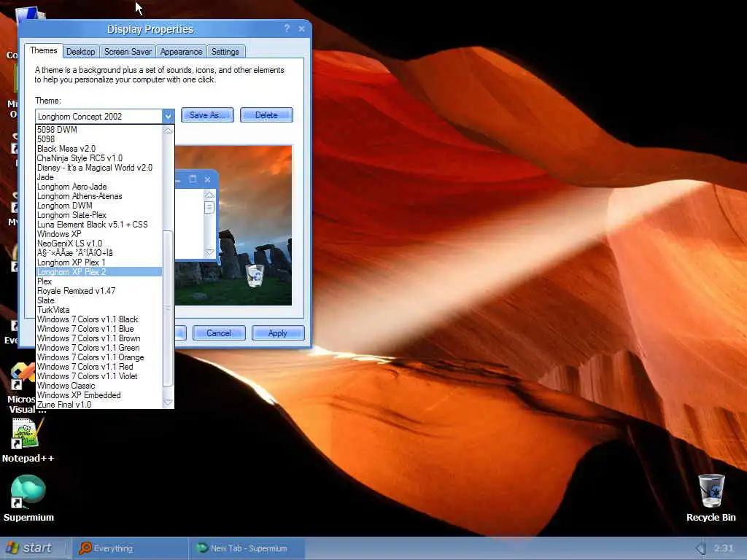Select Luna Element Black v5.1 + CSS
The image size is (747, 560).
(x=99, y=225)
